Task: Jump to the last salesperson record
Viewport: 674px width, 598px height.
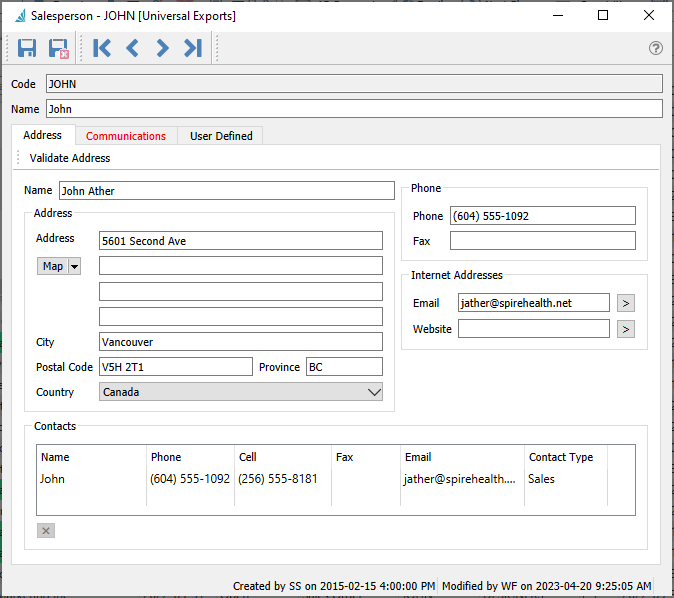Action: (193, 48)
